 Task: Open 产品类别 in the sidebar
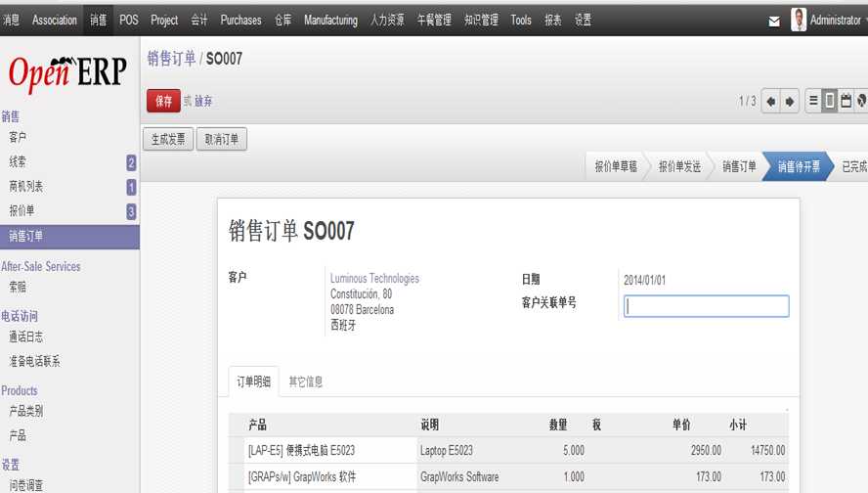point(25,411)
